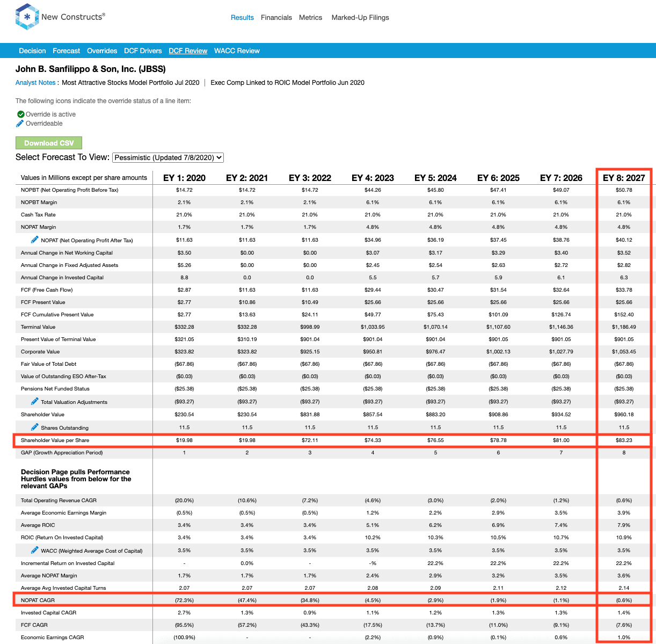Click the EY 8: 2027 column header
This screenshot has width=656, height=644.
[x=624, y=178]
